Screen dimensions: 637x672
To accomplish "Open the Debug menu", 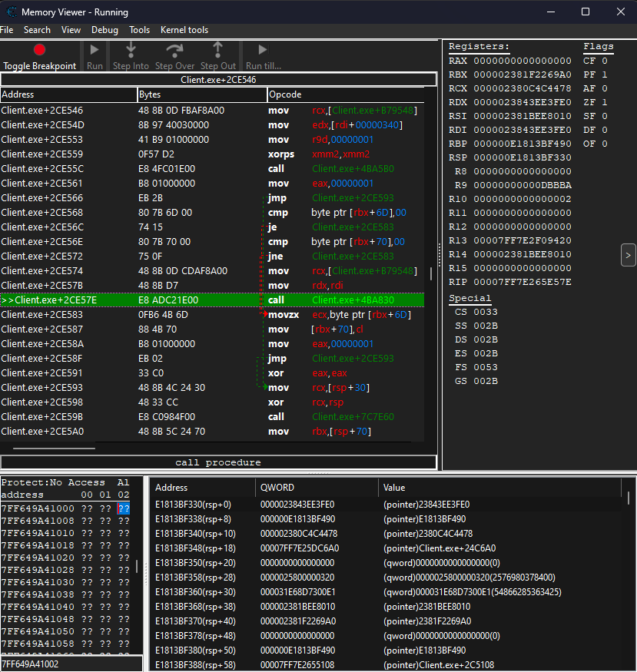I will [105, 30].
